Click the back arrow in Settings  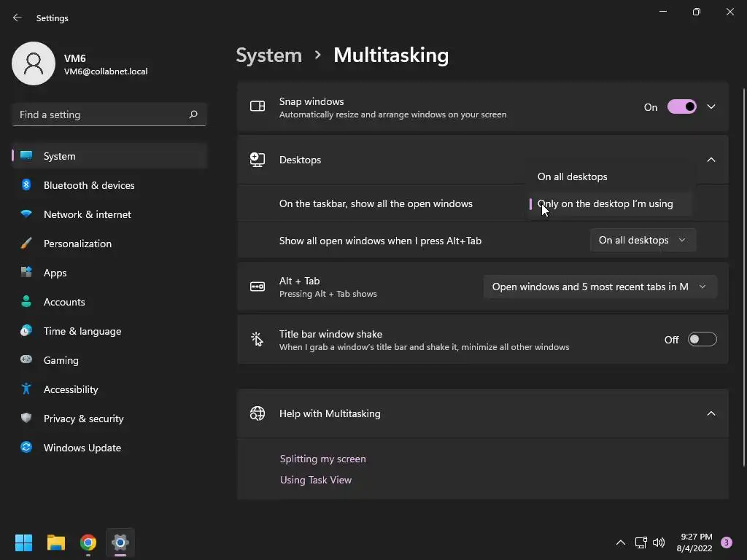18,17
